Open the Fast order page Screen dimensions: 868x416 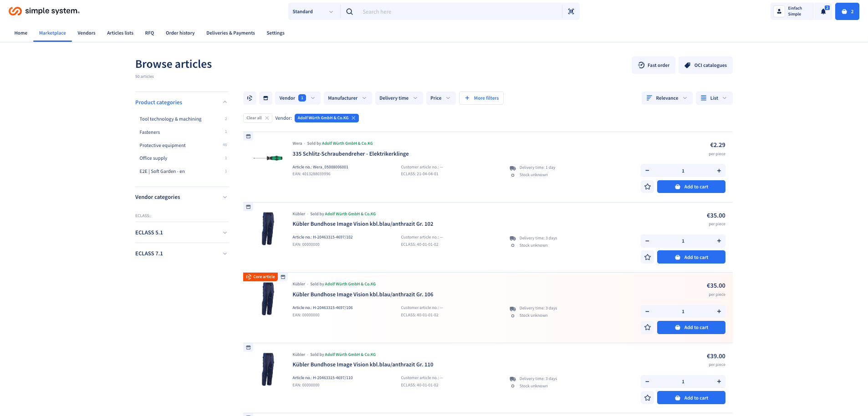coord(653,65)
